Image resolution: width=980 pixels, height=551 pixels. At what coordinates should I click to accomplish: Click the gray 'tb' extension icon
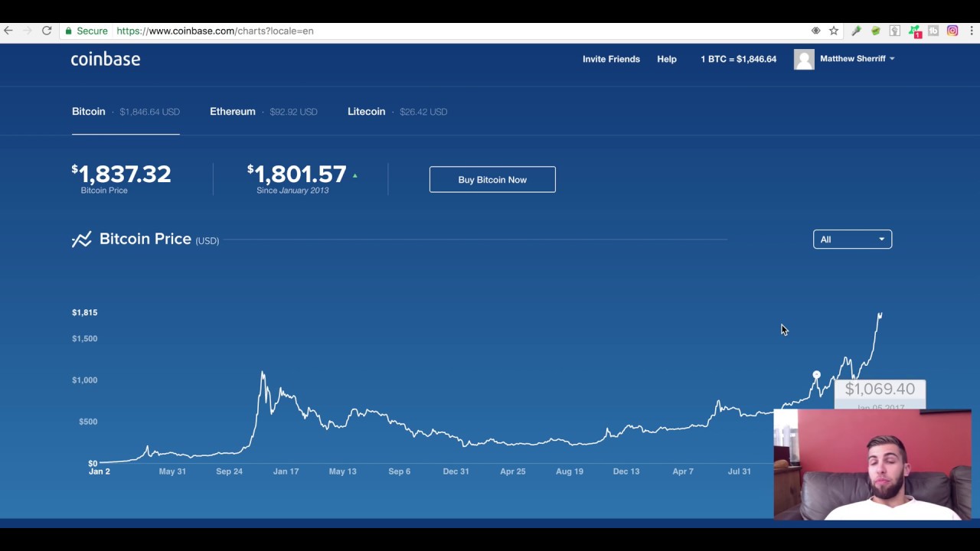coord(933,31)
